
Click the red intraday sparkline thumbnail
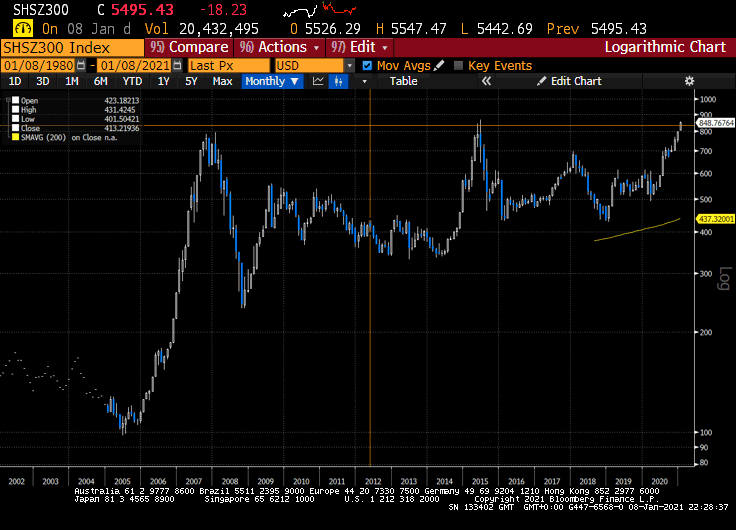(339, 8)
